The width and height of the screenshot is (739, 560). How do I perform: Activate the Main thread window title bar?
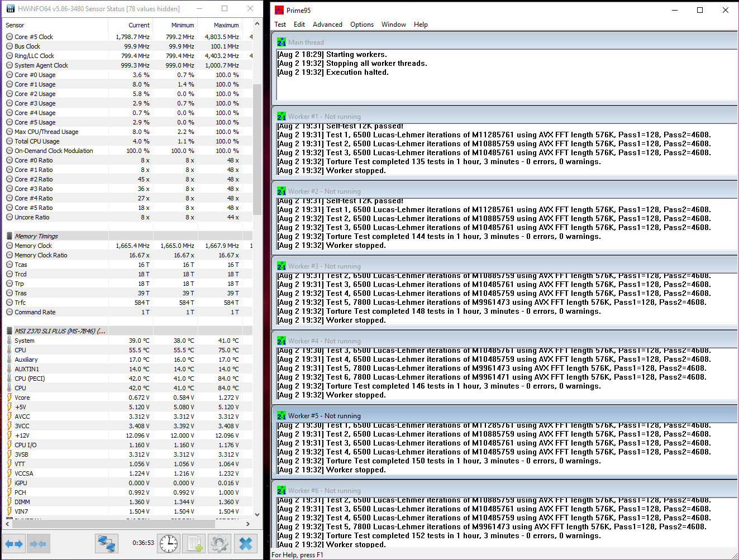[x=505, y=42]
